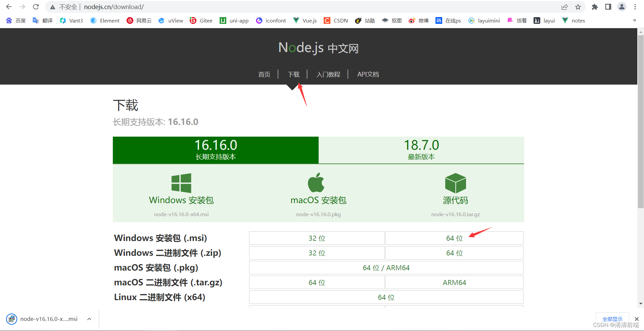Click the browser back arrow
The width and height of the screenshot is (644, 331).
[9, 7]
